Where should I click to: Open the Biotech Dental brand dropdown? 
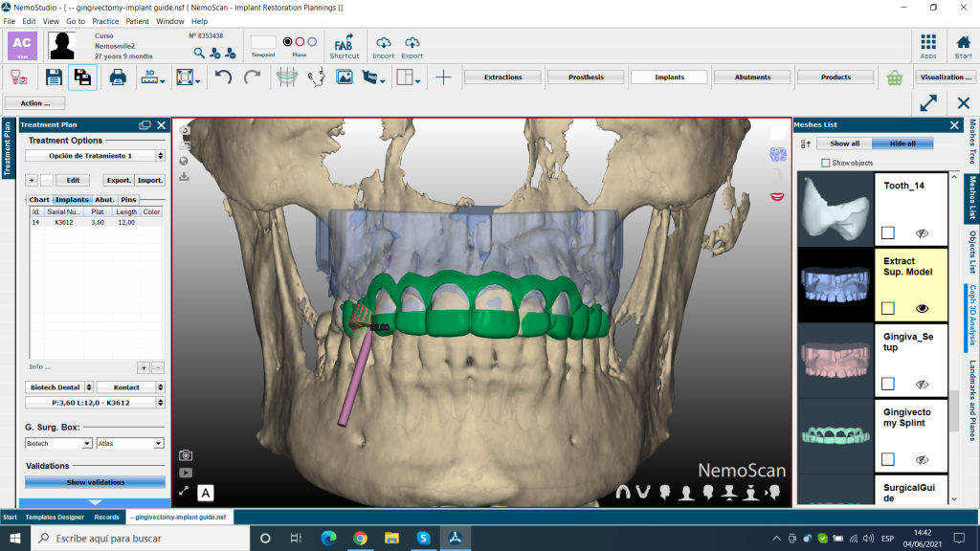pos(59,387)
